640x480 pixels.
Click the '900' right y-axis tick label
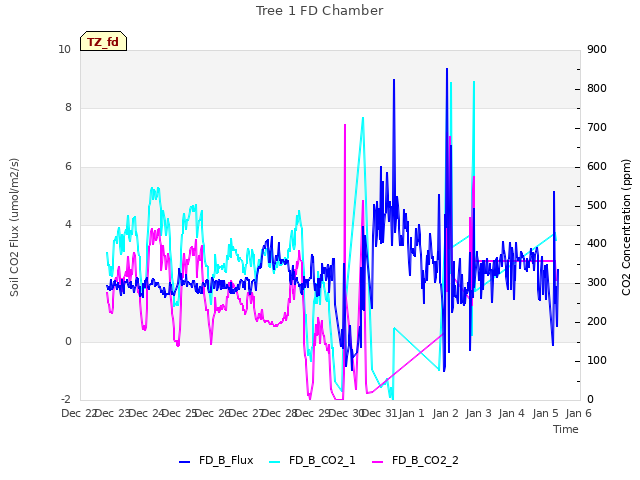tap(597, 49)
